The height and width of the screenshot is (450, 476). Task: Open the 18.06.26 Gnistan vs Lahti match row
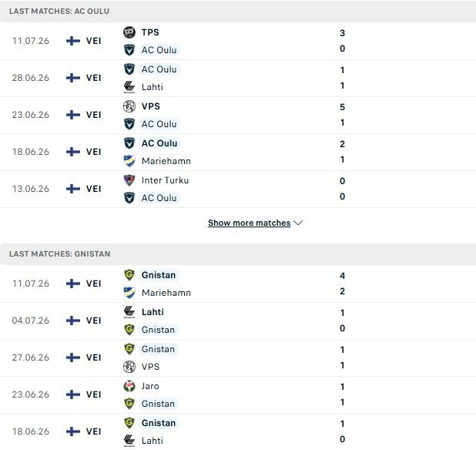[238, 432]
